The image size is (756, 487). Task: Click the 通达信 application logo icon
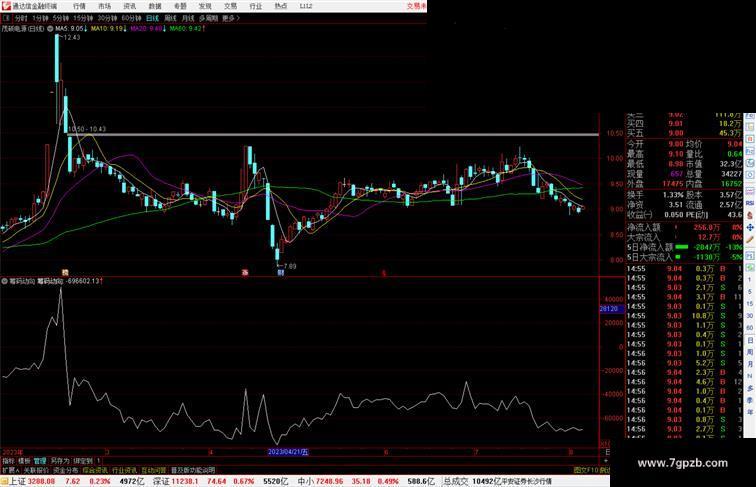coord(6,6)
